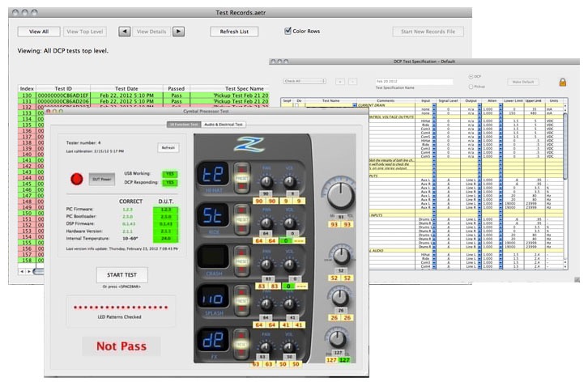Open the Input dropdown in HiHat row
Screen dimensions: 588x386
click(x=434, y=121)
